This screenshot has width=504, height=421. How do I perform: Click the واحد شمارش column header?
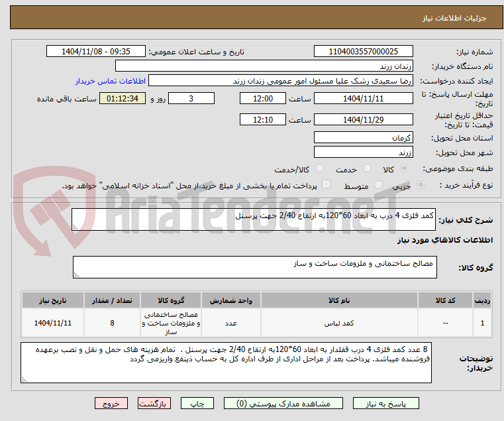[x=230, y=300]
